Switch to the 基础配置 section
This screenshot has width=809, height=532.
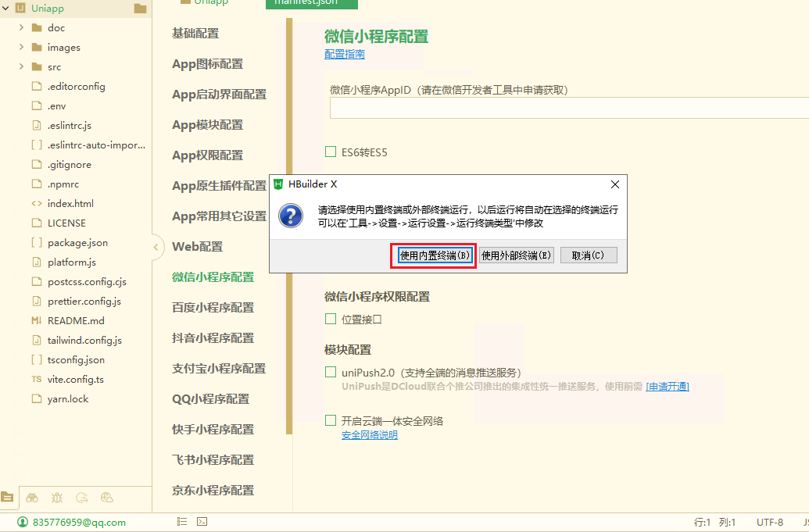point(195,34)
